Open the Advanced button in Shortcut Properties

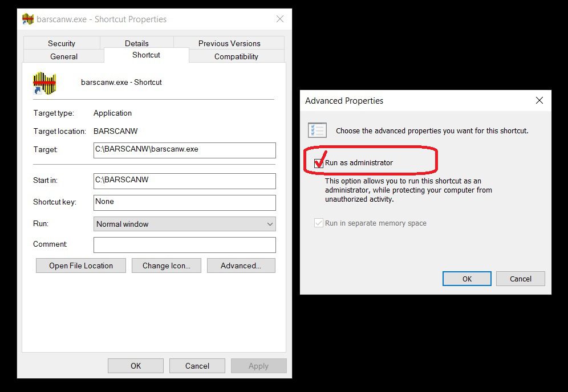tap(241, 266)
